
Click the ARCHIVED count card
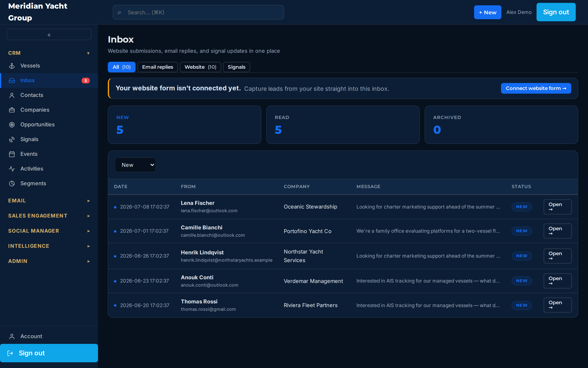[501, 125]
